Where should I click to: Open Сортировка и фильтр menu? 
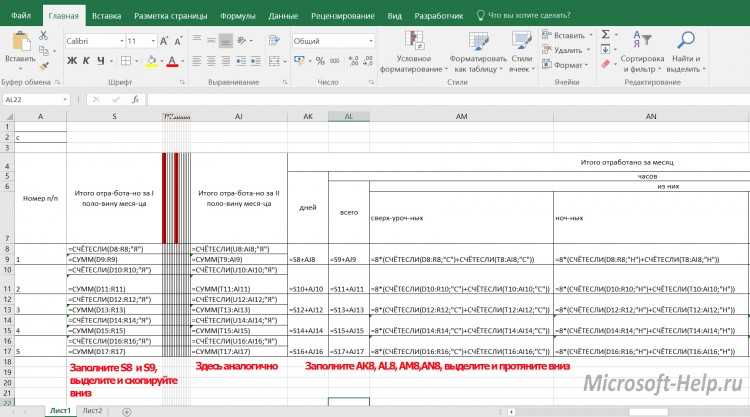pyautogui.click(x=642, y=52)
